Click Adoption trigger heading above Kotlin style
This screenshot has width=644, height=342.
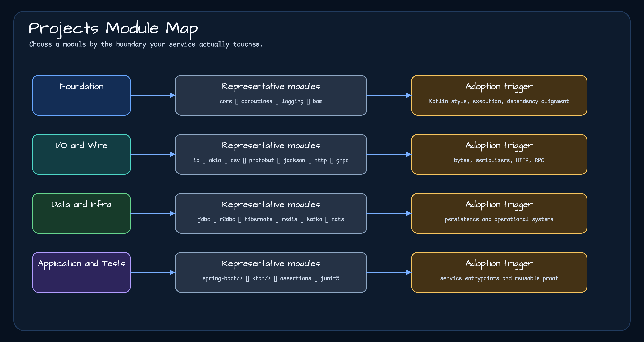499,87
